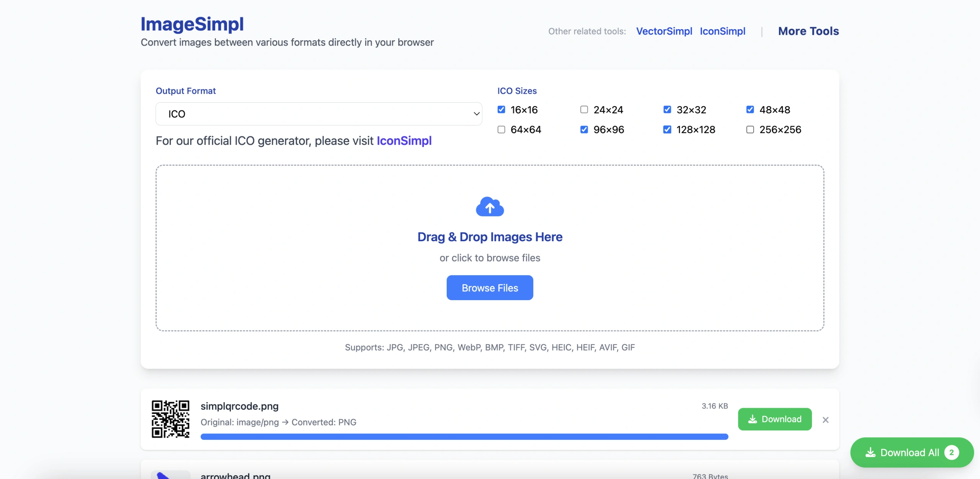Click the cloud upload icon
The width and height of the screenshot is (980, 479).
[x=490, y=207]
